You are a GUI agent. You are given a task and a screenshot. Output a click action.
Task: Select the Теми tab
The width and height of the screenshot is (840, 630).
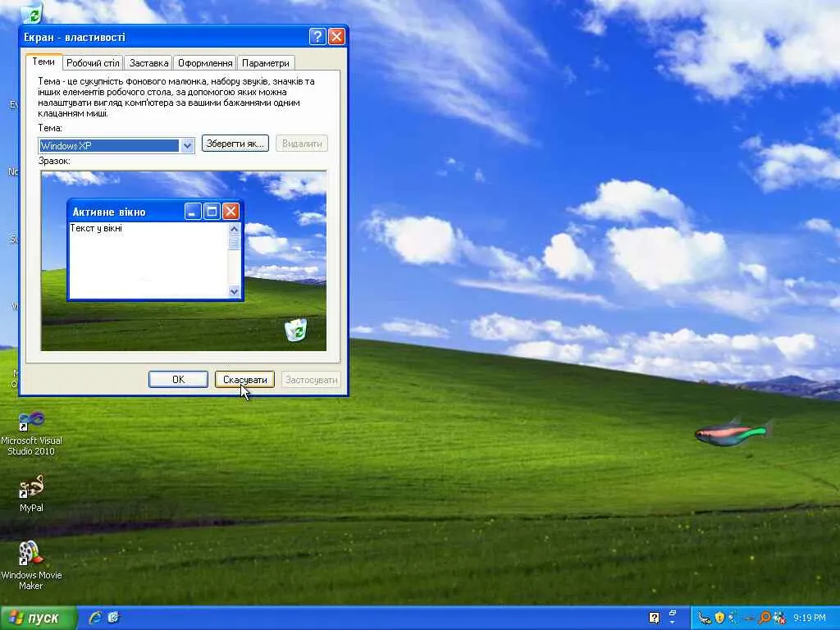coord(43,62)
